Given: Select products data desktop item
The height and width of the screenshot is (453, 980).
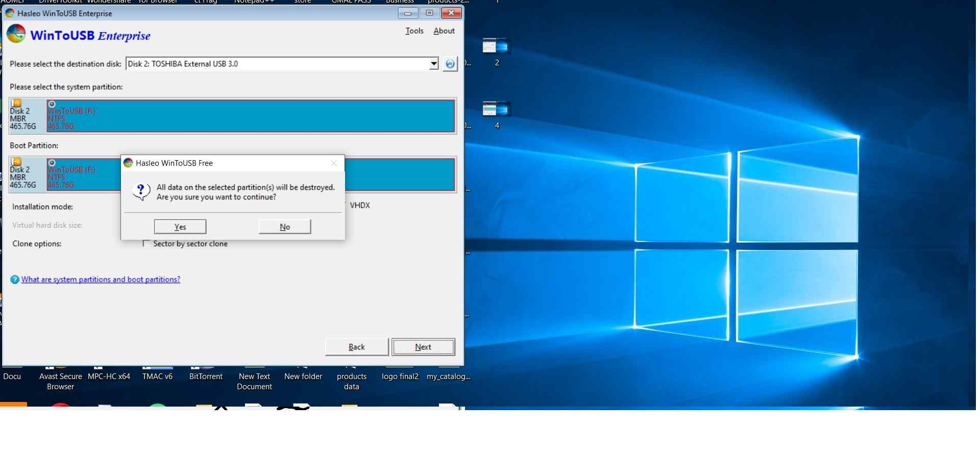Looking at the screenshot, I should [352, 380].
